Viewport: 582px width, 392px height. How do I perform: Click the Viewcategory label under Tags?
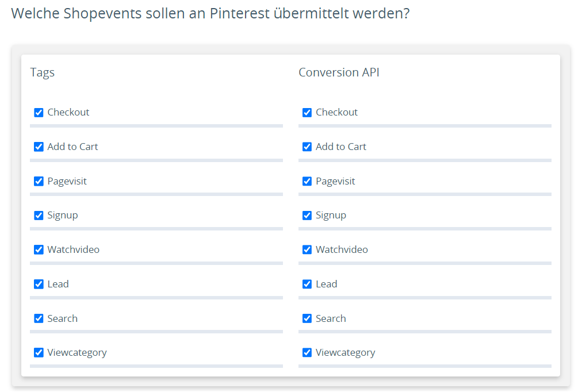(77, 353)
